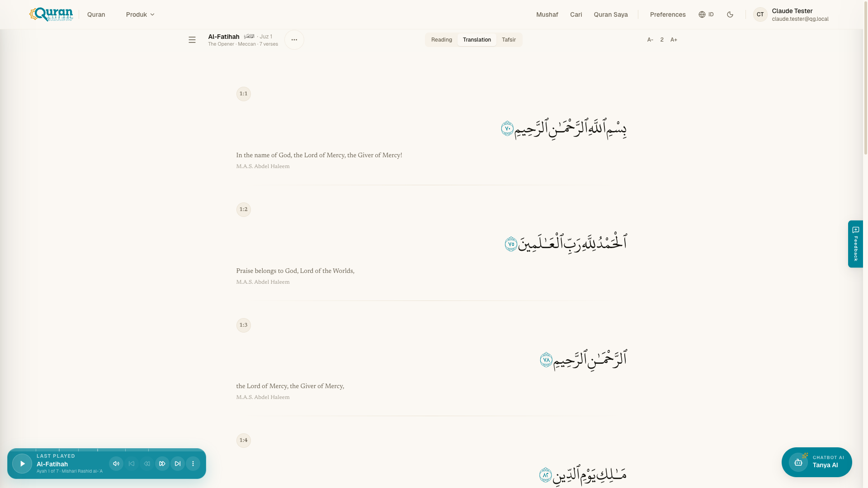Click the Bismillah Arabic verse text
The width and height of the screenshot is (868, 488).
571,128
